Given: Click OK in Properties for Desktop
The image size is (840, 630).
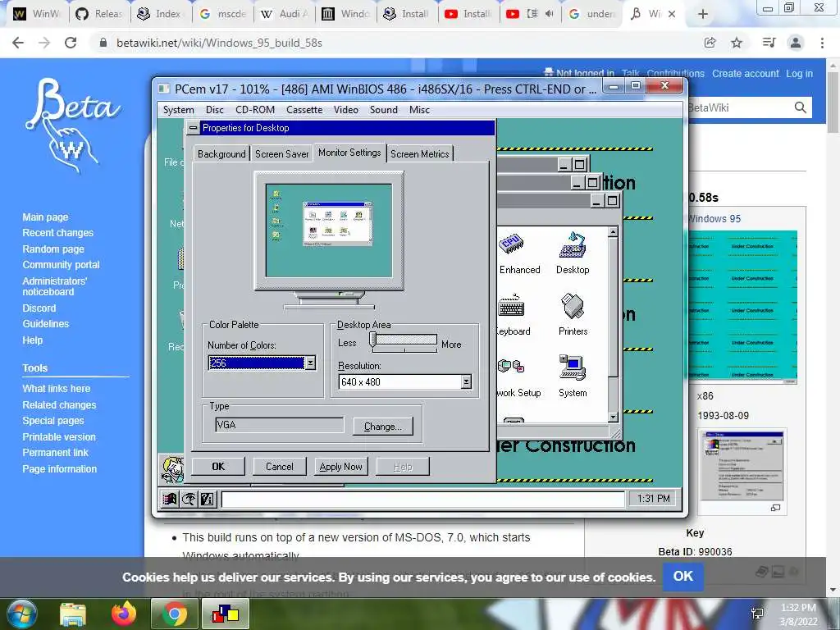Looking at the screenshot, I should point(218,467).
